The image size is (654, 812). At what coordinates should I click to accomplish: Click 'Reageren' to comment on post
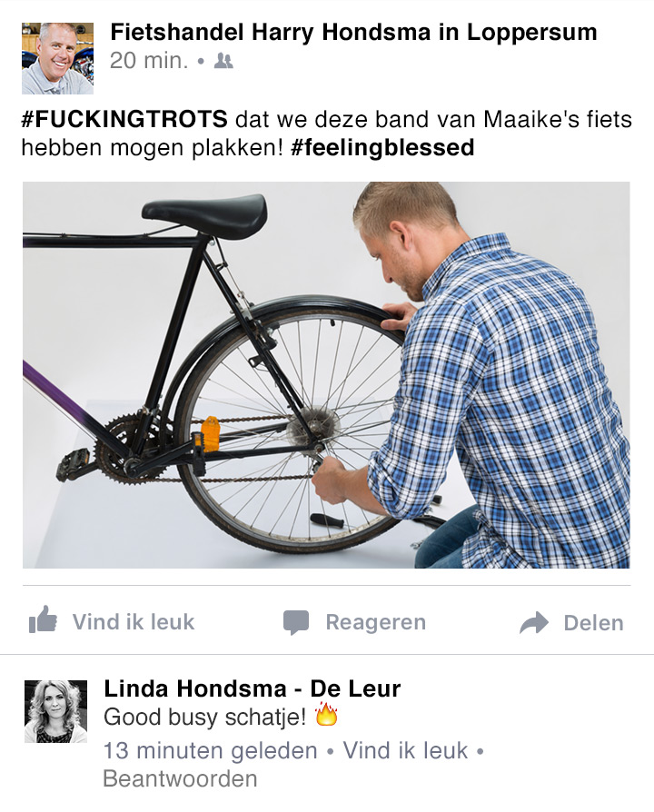coord(375,622)
